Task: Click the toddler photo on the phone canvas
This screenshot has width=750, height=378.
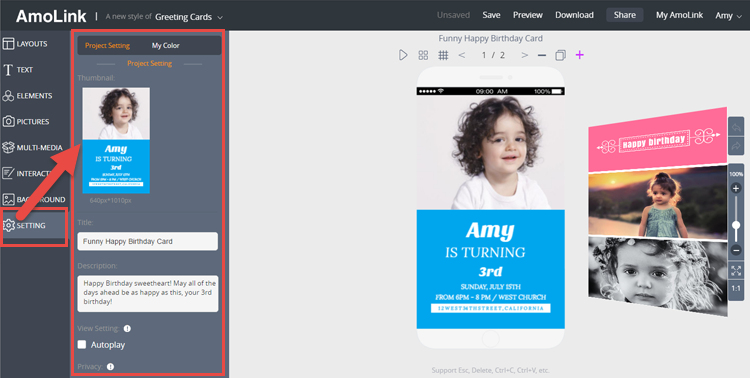Action: (490, 152)
